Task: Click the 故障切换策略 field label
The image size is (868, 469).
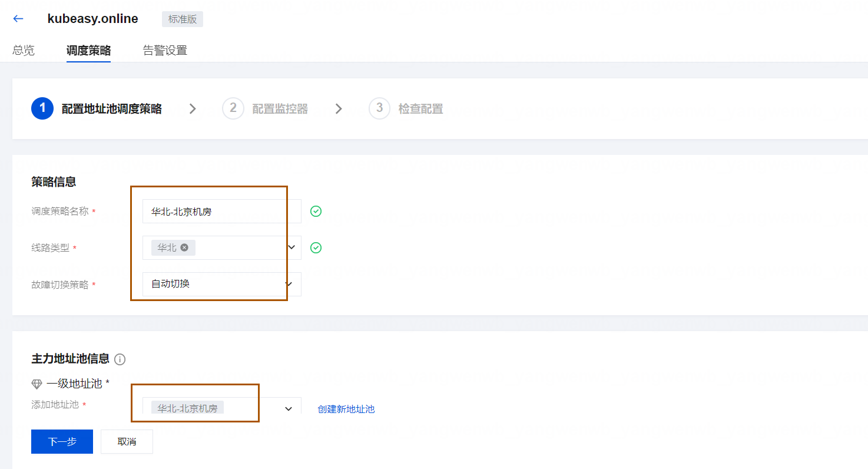Action: 60,285
